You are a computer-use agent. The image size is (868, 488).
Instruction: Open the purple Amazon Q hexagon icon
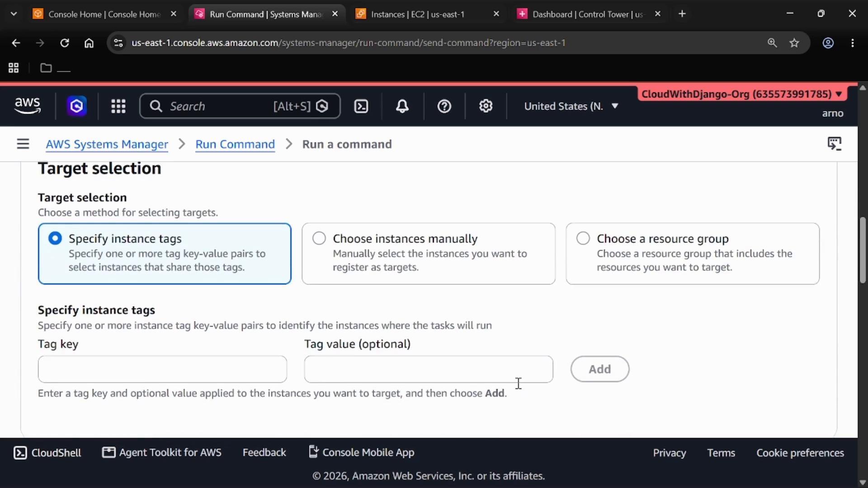77,106
